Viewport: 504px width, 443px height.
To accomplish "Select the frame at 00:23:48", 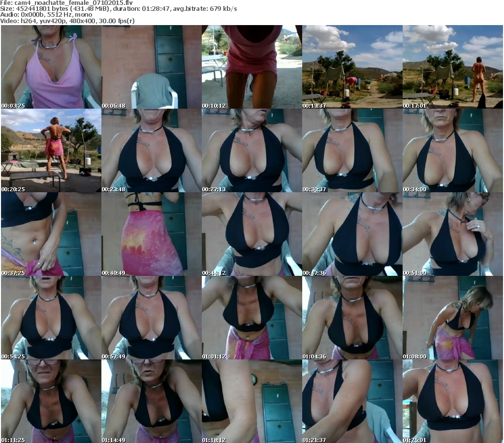I will pyautogui.click(x=152, y=150).
